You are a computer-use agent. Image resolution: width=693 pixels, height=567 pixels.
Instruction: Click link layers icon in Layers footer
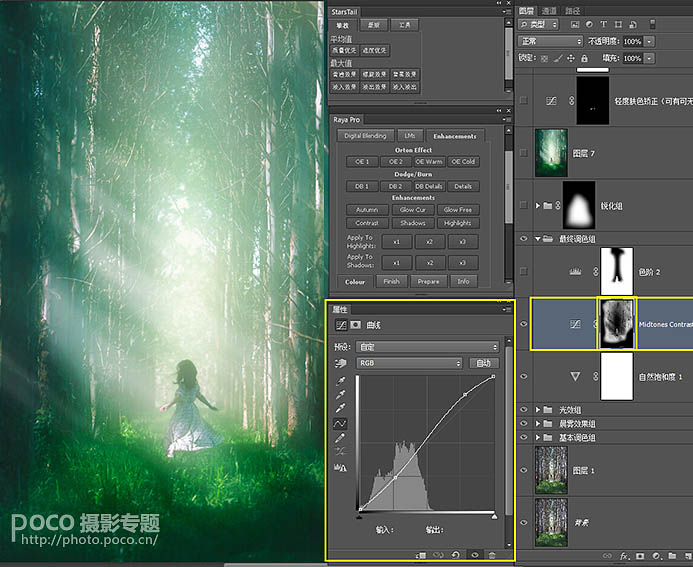(x=608, y=556)
